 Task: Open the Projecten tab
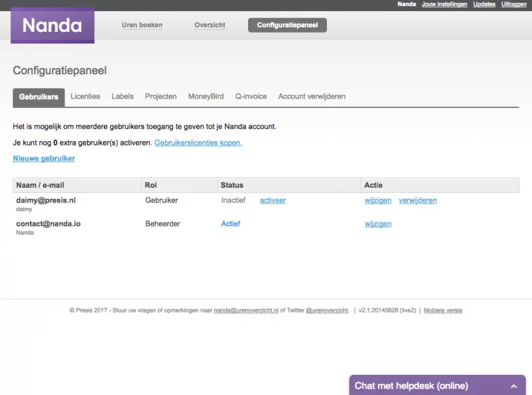point(161,96)
